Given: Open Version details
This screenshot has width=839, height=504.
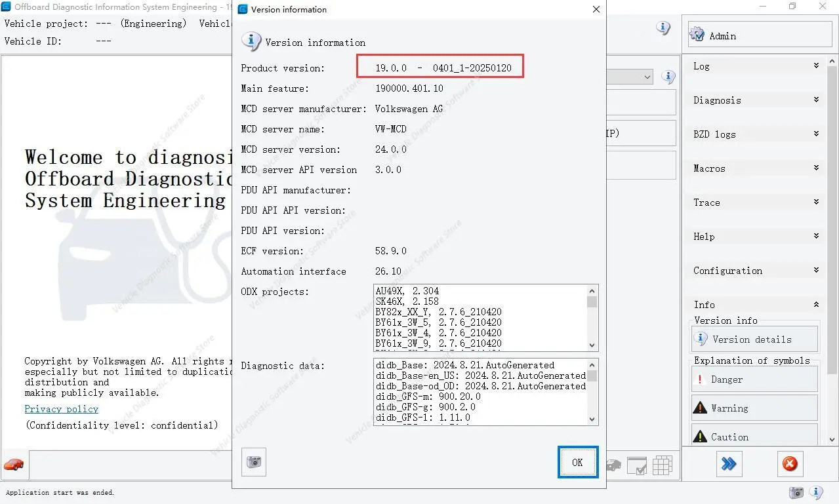Looking at the screenshot, I should coord(754,339).
